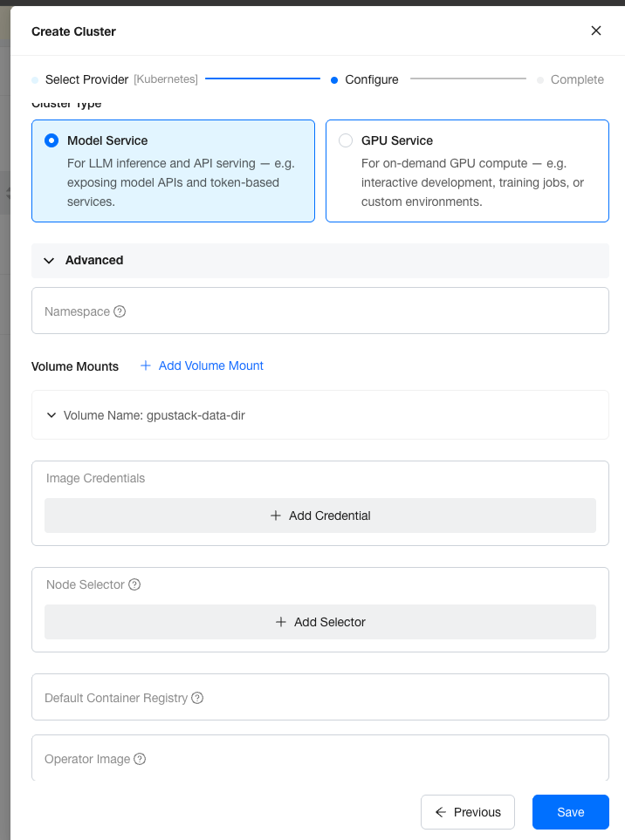This screenshot has height=840, width=625.
Task: Expand the gpustack-data-dir volume chevron
Action: tap(52, 415)
